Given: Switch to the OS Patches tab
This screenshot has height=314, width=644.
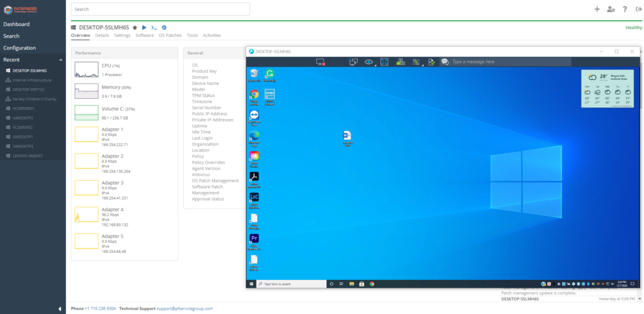Looking at the screenshot, I should pos(170,36).
